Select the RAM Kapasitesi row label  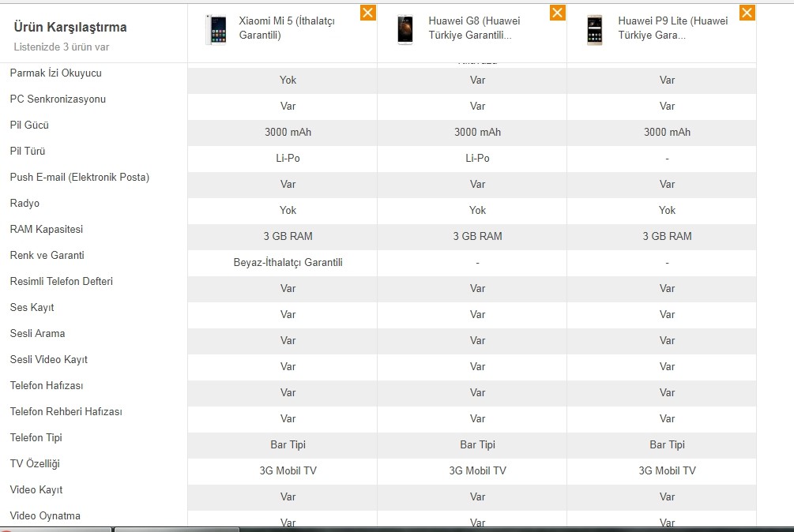tap(46, 229)
